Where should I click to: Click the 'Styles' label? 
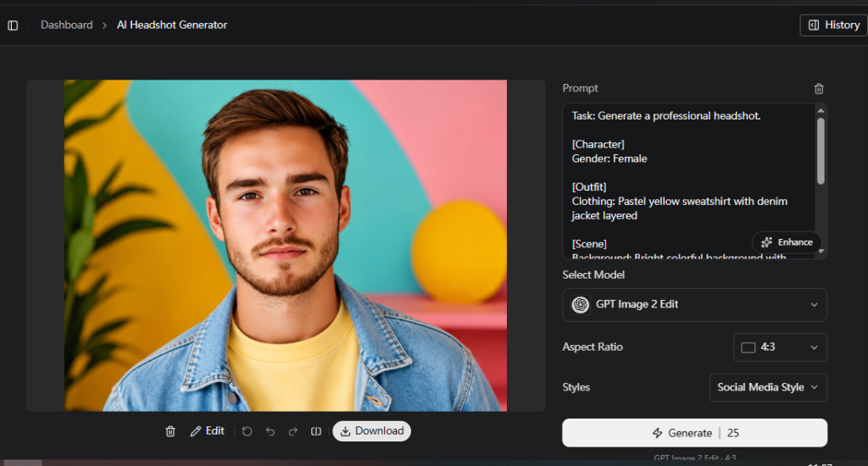pos(576,387)
